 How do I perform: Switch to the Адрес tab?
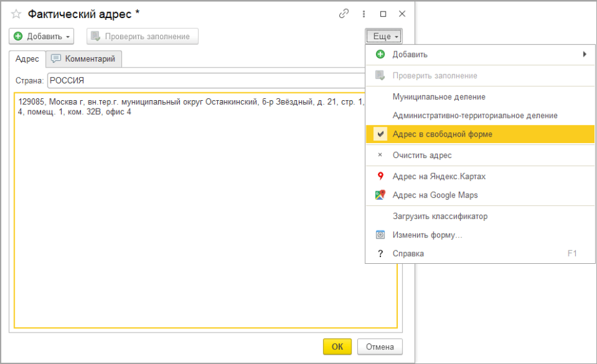(27, 59)
